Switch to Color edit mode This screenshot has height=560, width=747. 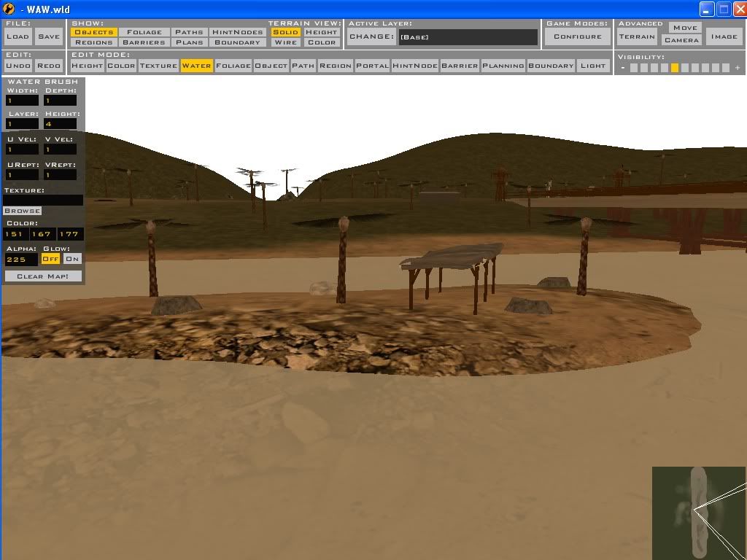coord(121,66)
